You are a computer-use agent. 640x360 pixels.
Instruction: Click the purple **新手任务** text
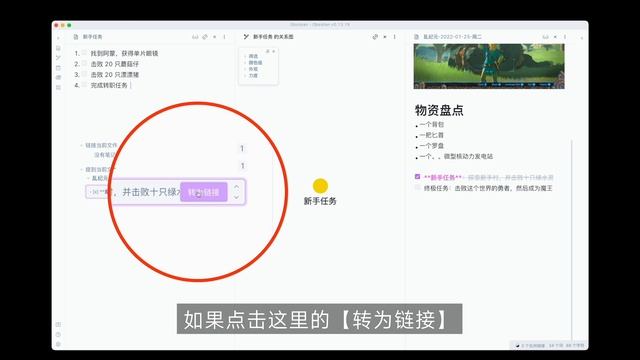[x=443, y=177]
